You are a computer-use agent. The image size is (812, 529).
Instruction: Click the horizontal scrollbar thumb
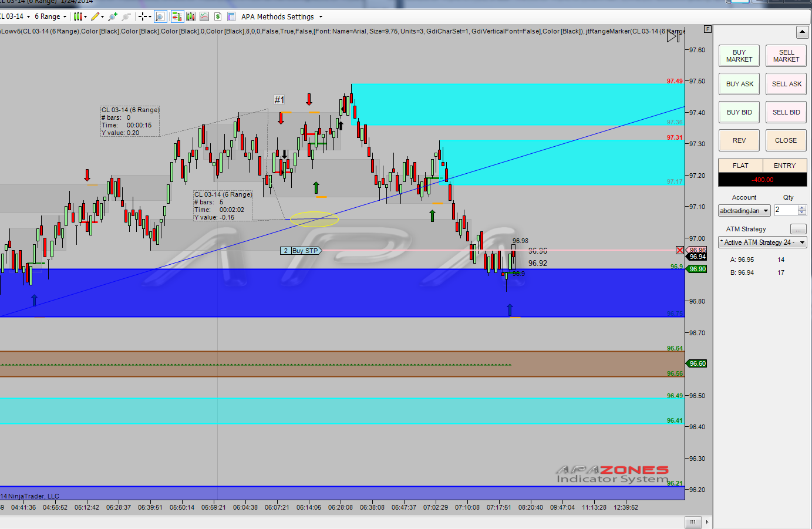click(x=693, y=522)
